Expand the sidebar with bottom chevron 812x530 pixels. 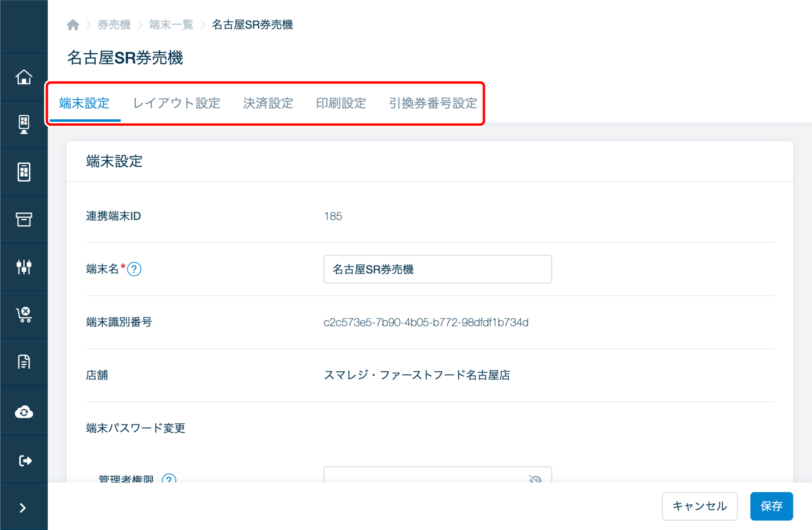click(23, 508)
